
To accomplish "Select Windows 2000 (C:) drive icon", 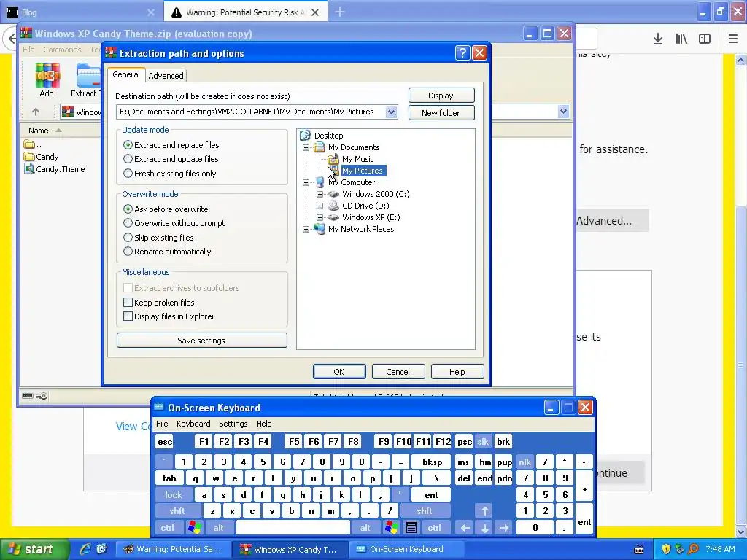I will [x=333, y=194].
